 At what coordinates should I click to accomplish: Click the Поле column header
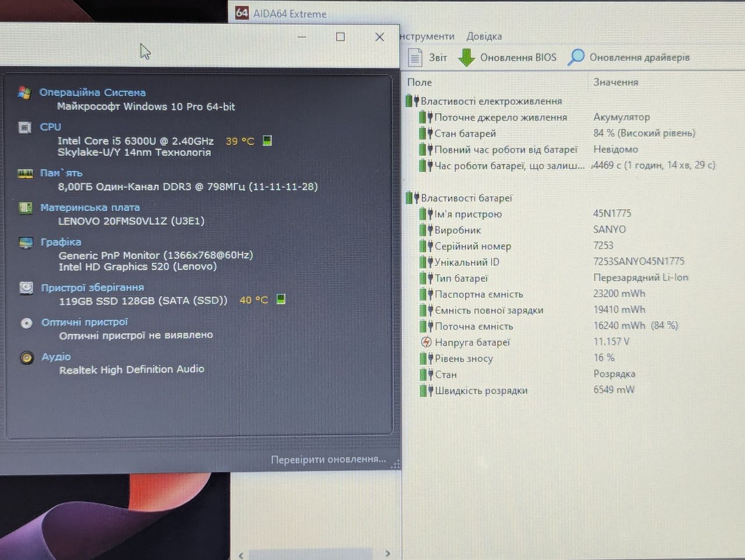pos(420,83)
